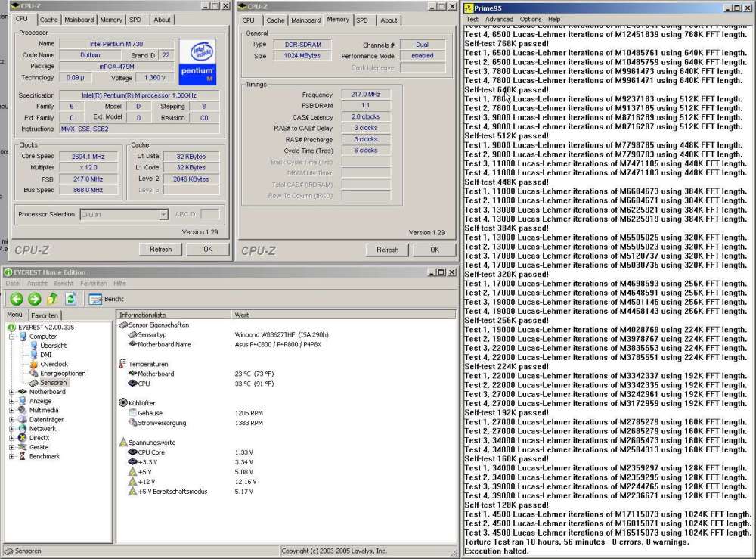Expand the Netzwerk tree node
This screenshot has height=559, width=756.
11,429
